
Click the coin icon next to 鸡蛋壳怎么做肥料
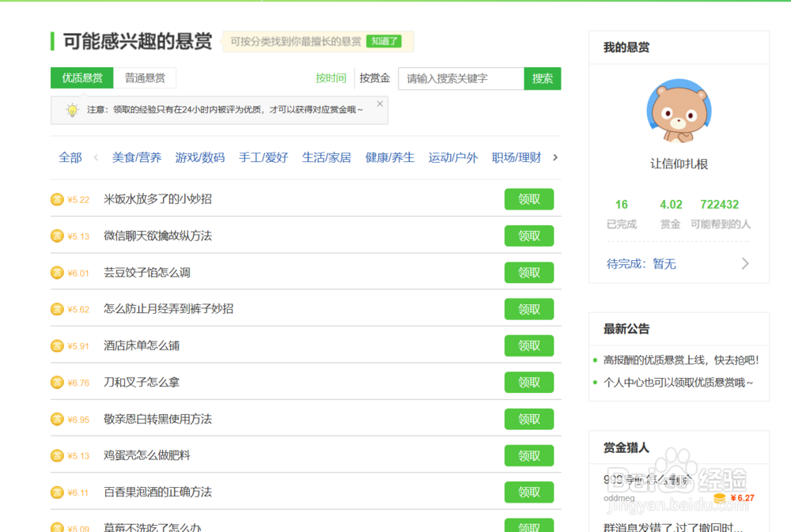point(56,455)
